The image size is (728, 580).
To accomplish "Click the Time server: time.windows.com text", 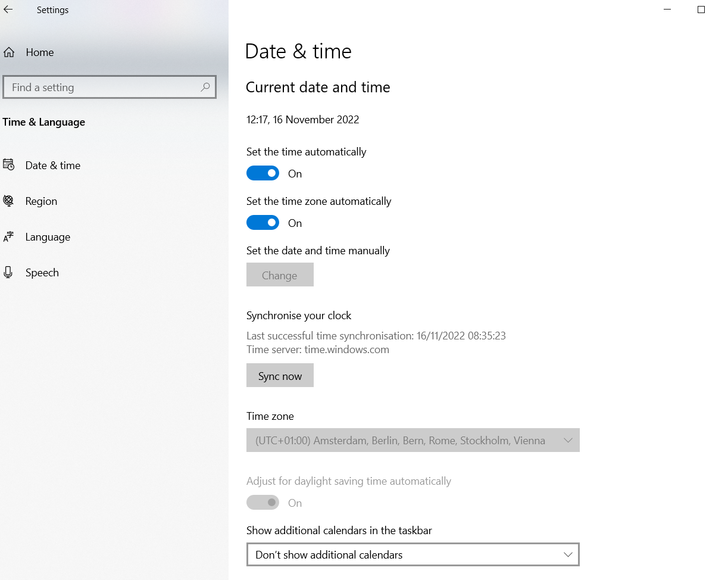I will click(318, 350).
